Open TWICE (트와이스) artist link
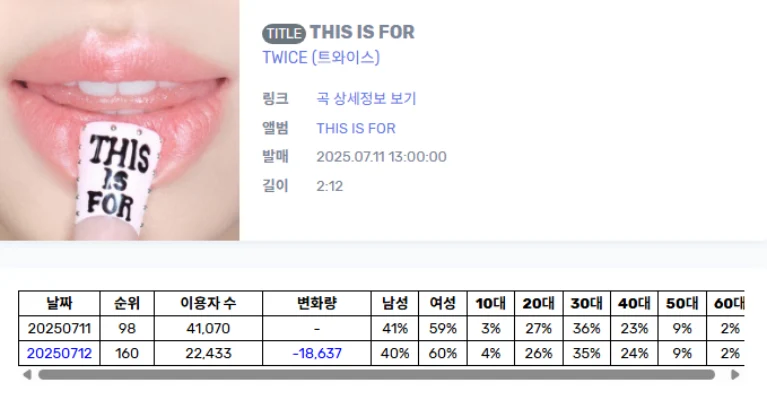767x400 pixels. pyautogui.click(x=321, y=58)
